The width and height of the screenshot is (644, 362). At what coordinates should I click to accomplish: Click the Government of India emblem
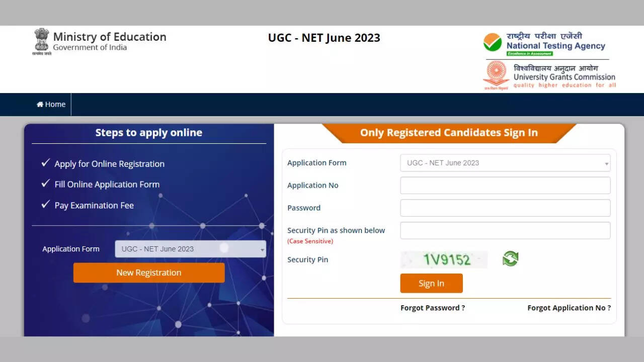[42, 41]
